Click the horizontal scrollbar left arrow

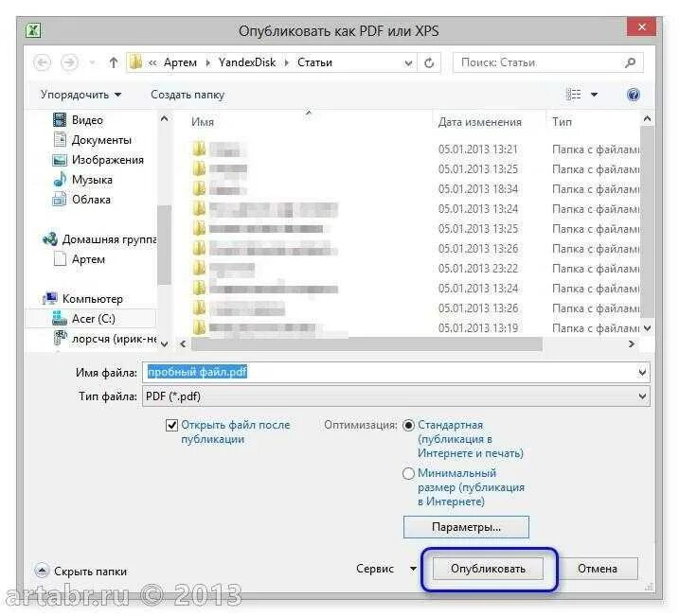click(x=183, y=344)
